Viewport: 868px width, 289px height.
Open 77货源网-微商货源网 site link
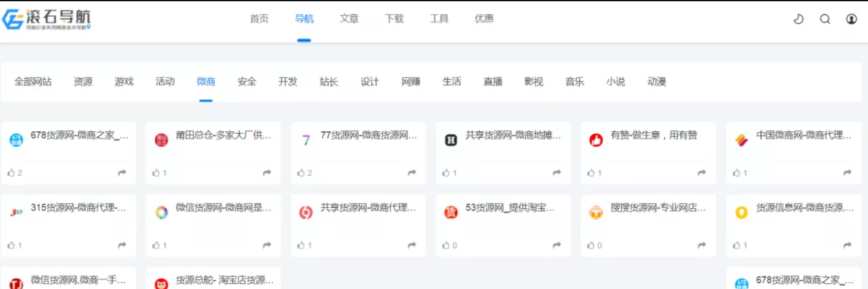coord(369,136)
